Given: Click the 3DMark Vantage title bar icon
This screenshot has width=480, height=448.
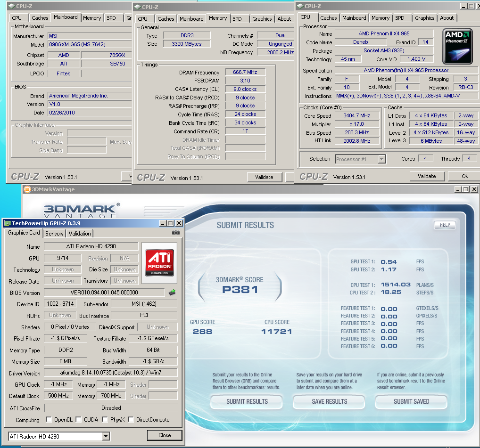Looking at the screenshot, I should point(27,189).
